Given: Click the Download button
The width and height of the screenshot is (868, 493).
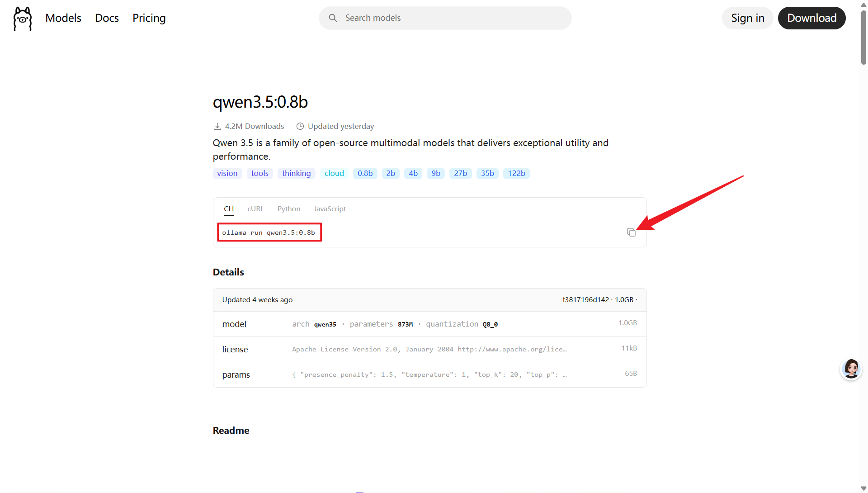Looking at the screenshot, I should (812, 18).
